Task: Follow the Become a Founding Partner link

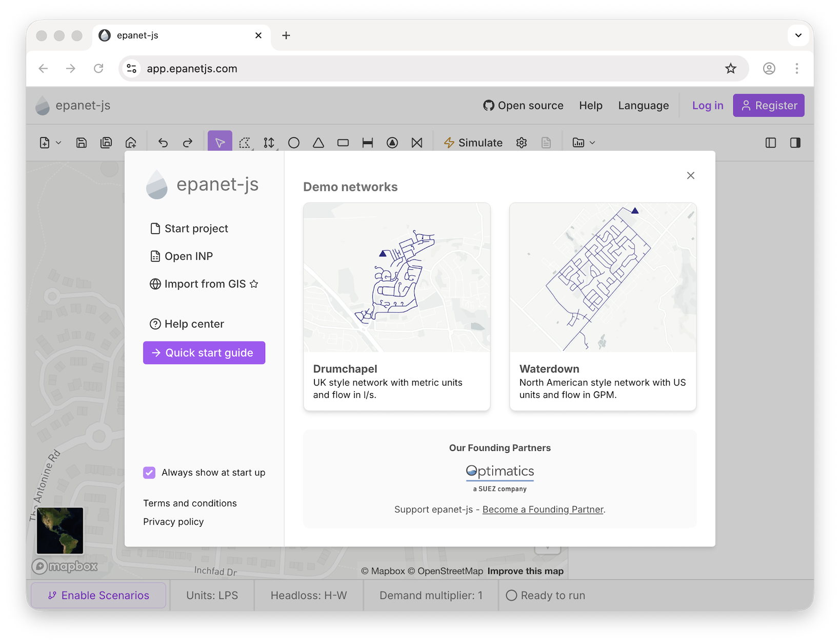Action: pyautogui.click(x=543, y=509)
